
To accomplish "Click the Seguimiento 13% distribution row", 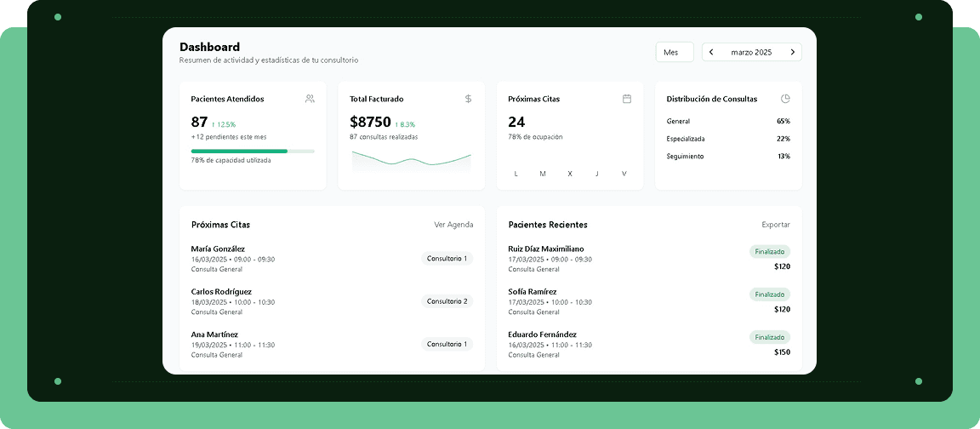I will click(x=728, y=157).
